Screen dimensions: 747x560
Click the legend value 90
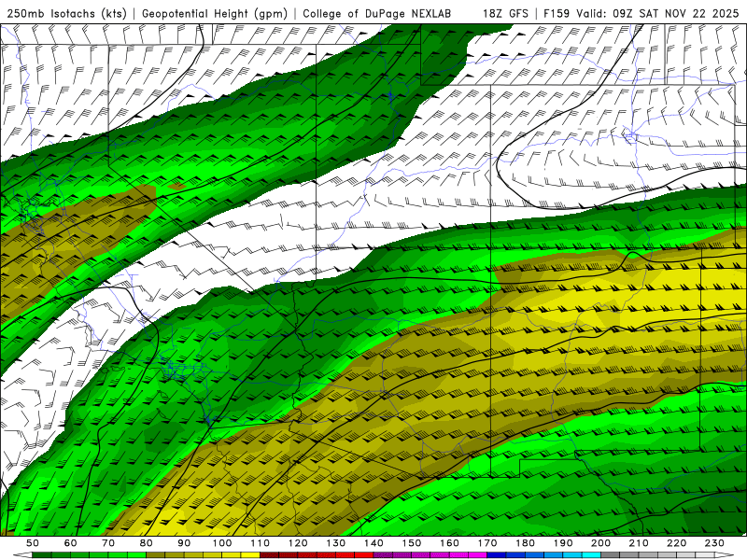(x=184, y=543)
